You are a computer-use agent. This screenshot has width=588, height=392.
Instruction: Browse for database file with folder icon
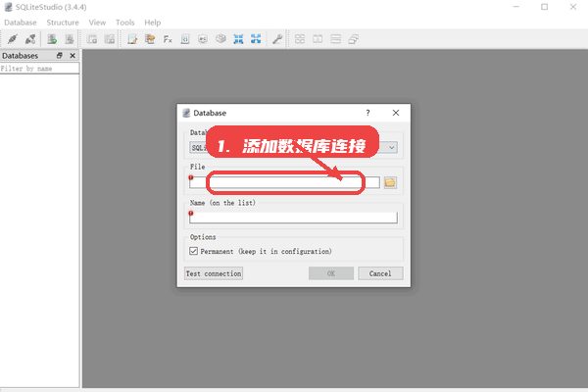coord(390,182)
